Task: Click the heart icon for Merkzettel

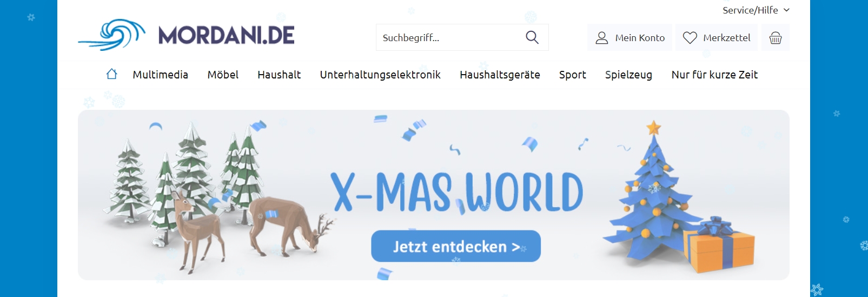Action: coord(690,38)
